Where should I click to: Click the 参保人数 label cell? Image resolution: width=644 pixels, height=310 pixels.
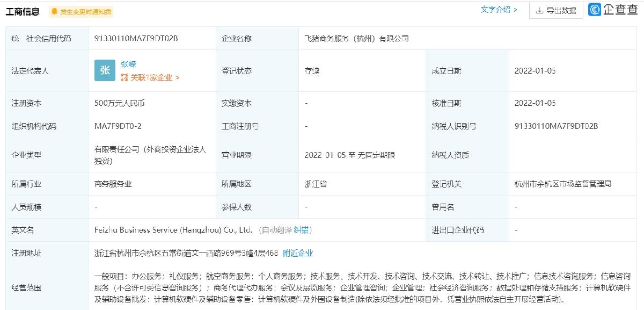tap(257, 207)
